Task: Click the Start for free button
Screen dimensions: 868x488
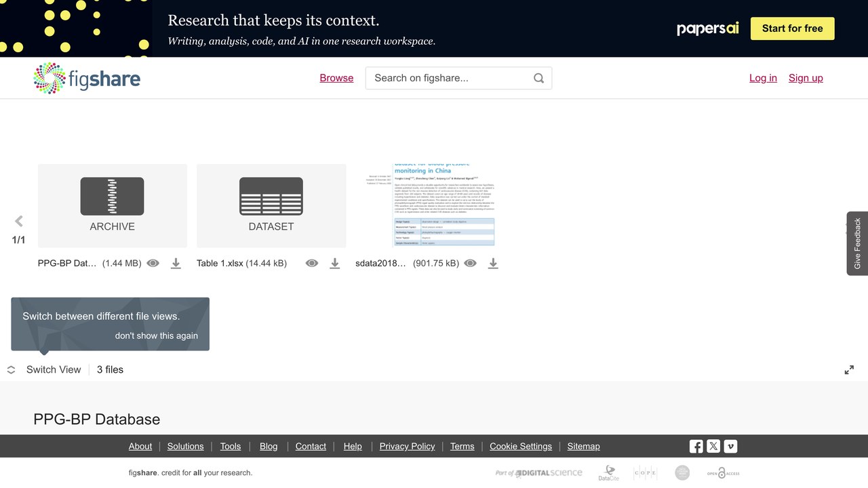Action: point(793,28)
